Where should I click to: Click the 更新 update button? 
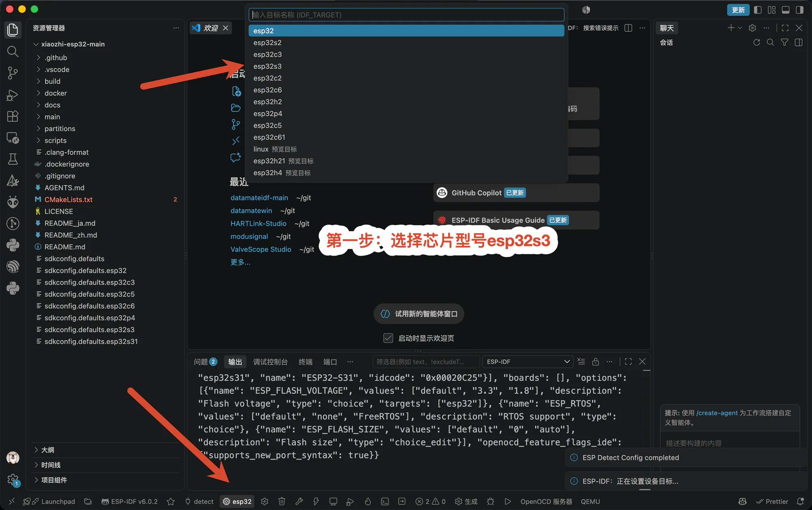point(738,10)
